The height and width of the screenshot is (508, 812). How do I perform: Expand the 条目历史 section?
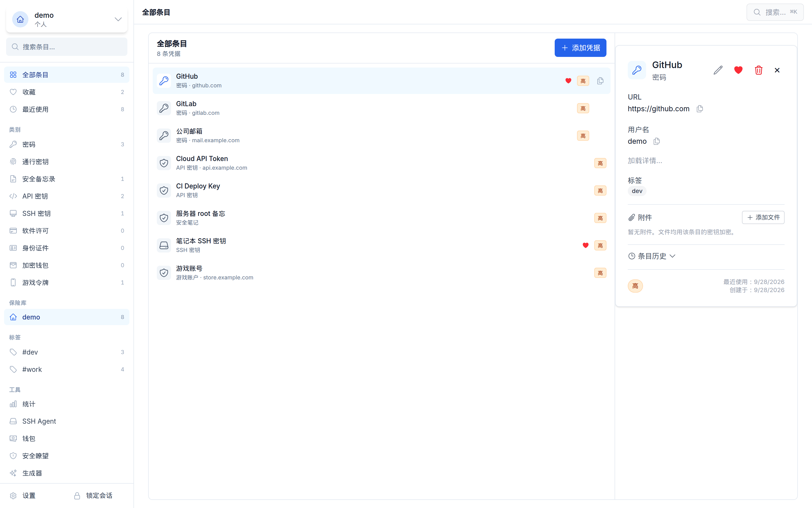[x=651, y=256]
